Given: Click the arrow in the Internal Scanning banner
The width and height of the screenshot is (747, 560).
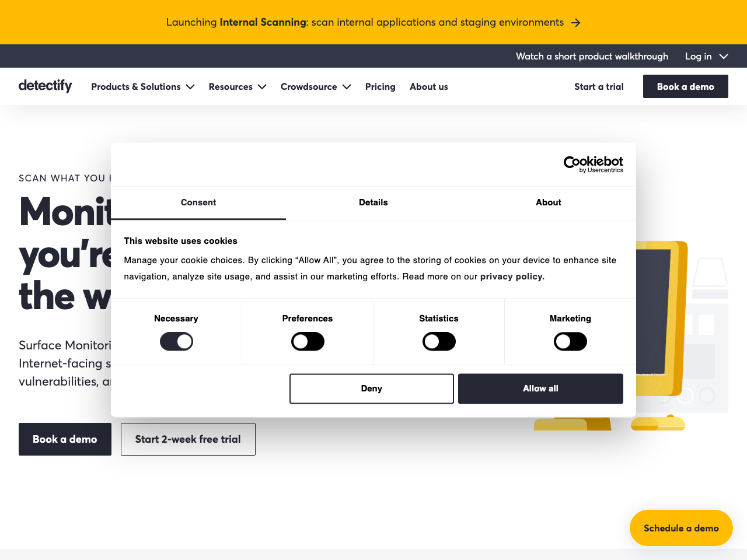Looking at the screenshot, I should [576, 22].
